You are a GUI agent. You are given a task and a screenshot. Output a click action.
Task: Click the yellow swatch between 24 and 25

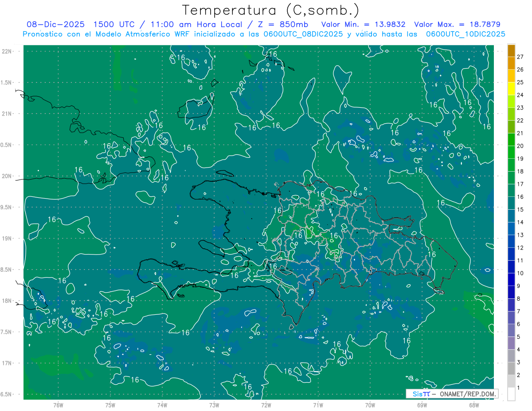pyautogui.click(x=511, y=89)
